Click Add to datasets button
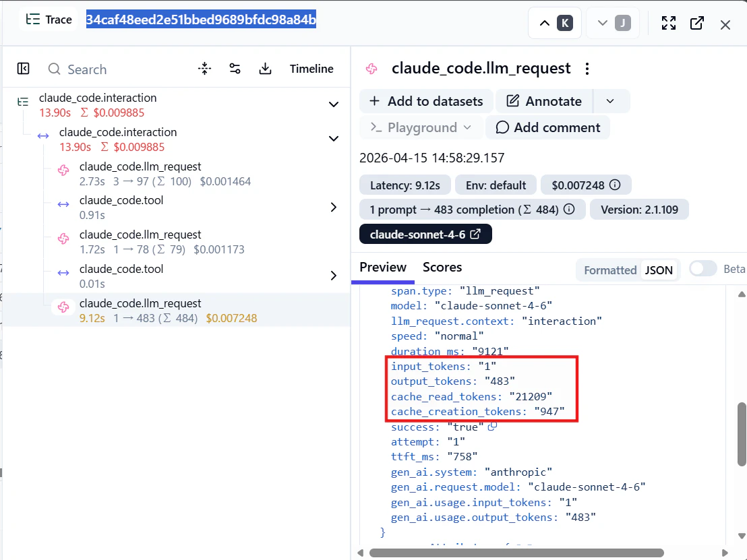The width and height of the screenshot is (747, 560). pyautogui.click(x=426, y=101)
